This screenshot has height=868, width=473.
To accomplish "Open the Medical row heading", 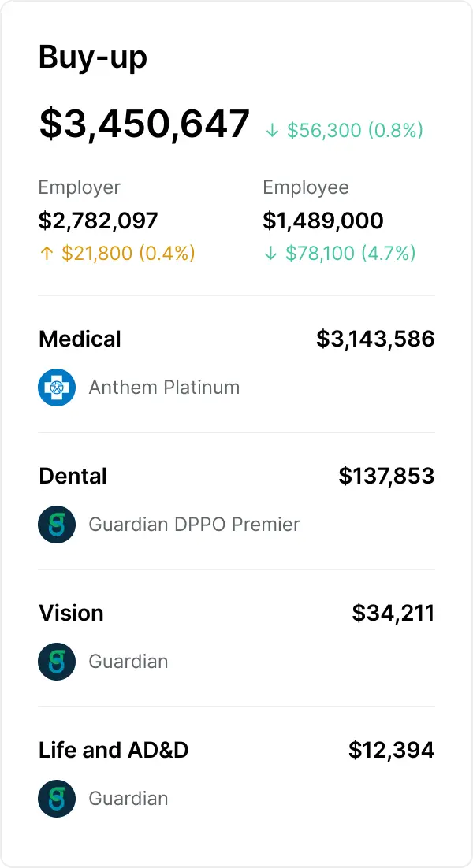I will click(80, 339).
